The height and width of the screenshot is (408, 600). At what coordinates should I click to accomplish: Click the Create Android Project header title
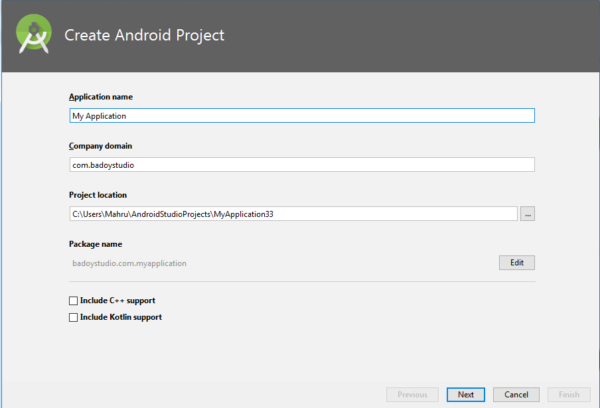(x=144, y=36)
